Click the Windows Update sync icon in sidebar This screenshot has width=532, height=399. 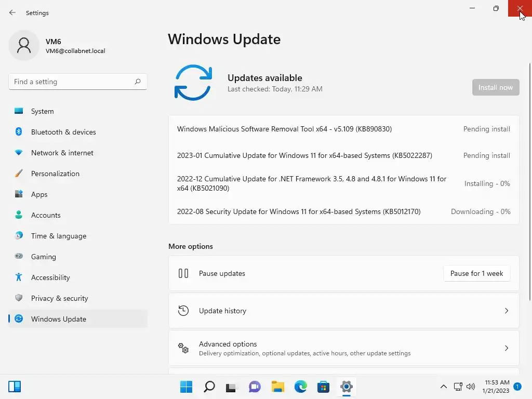tap(19, 318)
